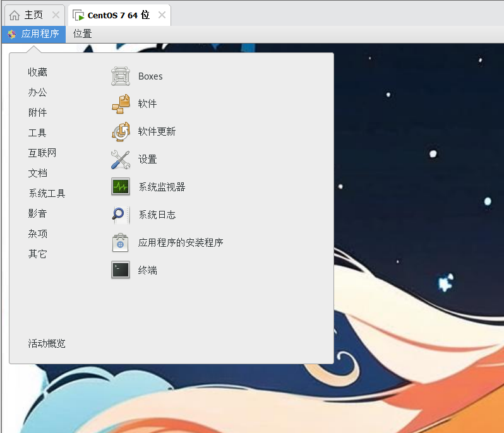Open the 软件更新 update icon
The height and width of the screenshot is (433, 504).
point(120,132)
